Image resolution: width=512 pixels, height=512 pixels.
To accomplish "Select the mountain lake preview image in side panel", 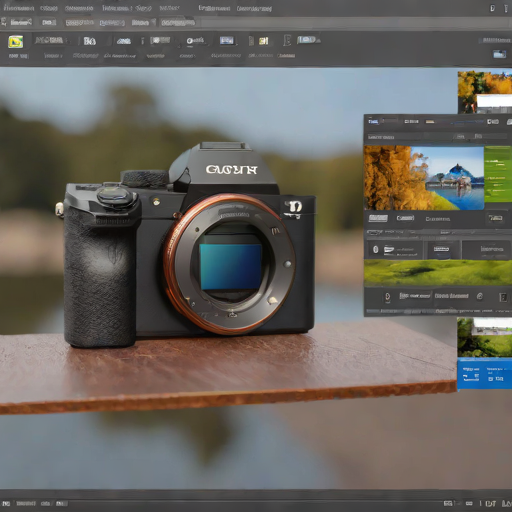I will click(424, 178).
